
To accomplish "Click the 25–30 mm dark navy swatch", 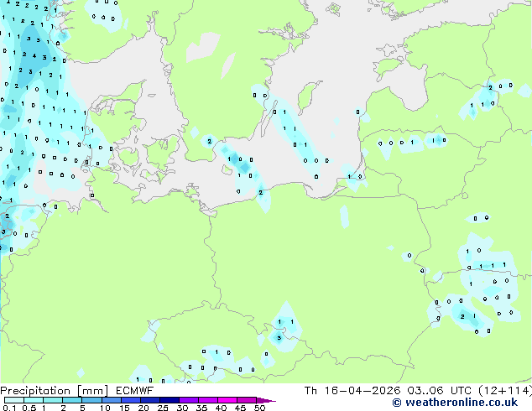I will pyautogui.click(x=169, y=400).
